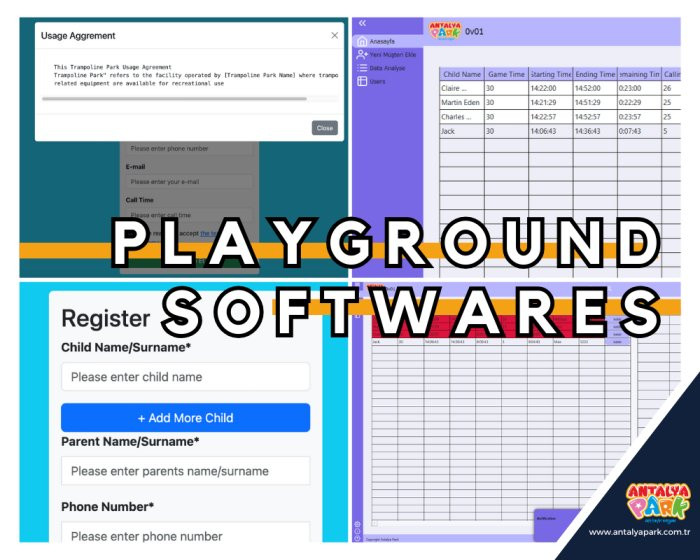Click the table icon beside Users

[x=362, y=81]
